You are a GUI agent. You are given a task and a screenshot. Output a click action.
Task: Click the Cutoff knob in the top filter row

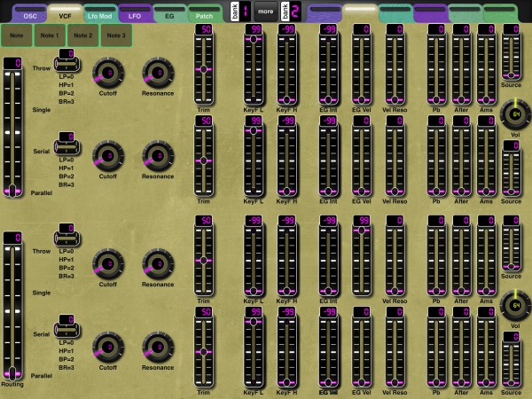108,73
